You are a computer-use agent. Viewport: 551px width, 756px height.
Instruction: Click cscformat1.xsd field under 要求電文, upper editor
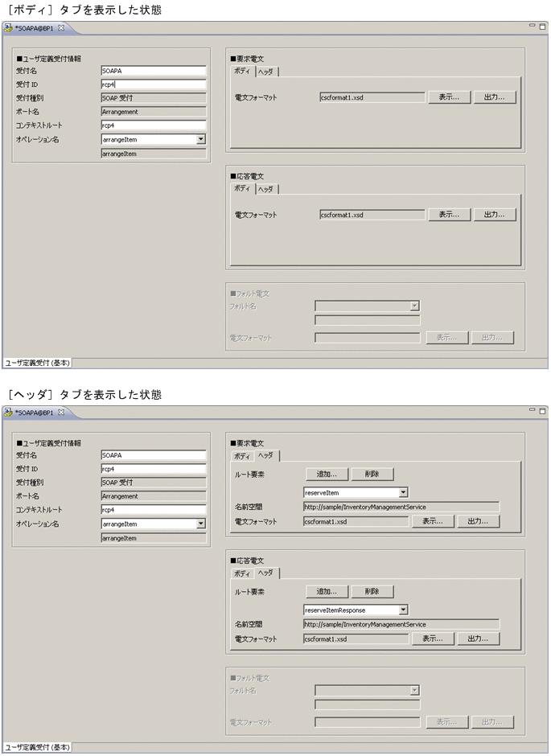click(372, 97)
